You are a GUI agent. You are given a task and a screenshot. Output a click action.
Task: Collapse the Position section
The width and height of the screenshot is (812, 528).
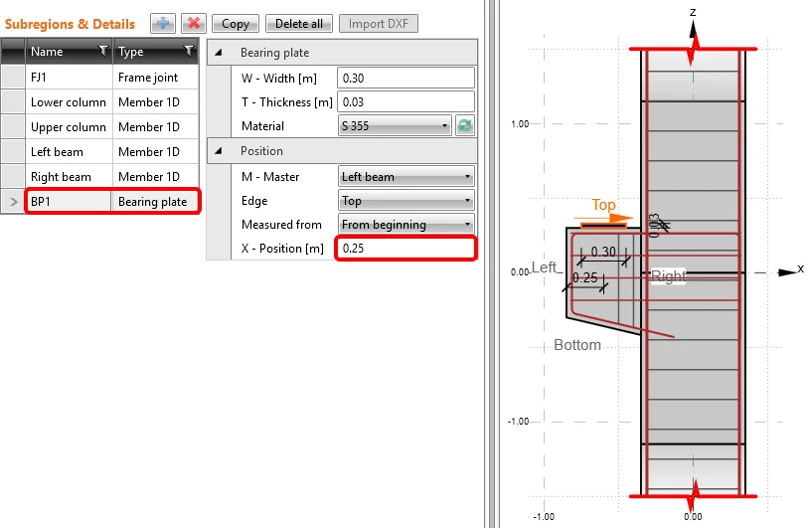(219, 151)
